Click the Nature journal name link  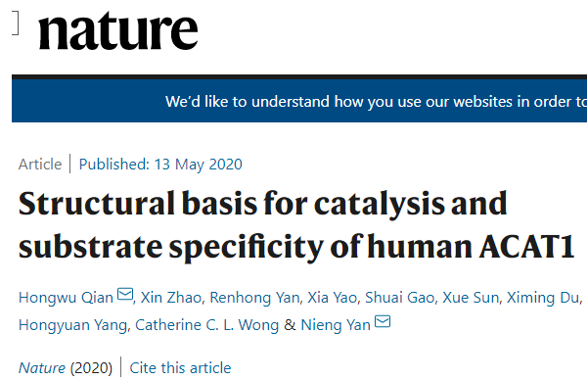click(42, 368)
